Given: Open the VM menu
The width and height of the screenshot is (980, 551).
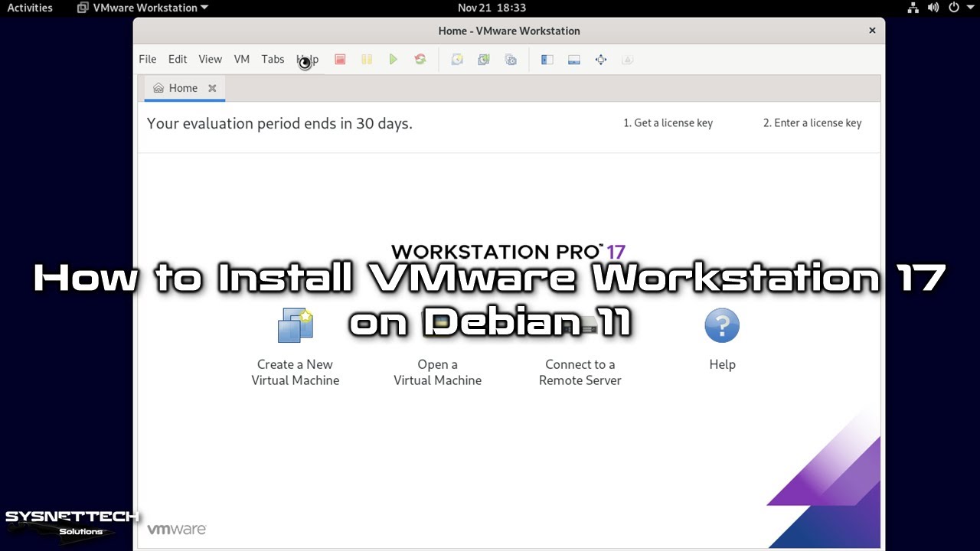Looking at the screenshot, I should point(242,59).
